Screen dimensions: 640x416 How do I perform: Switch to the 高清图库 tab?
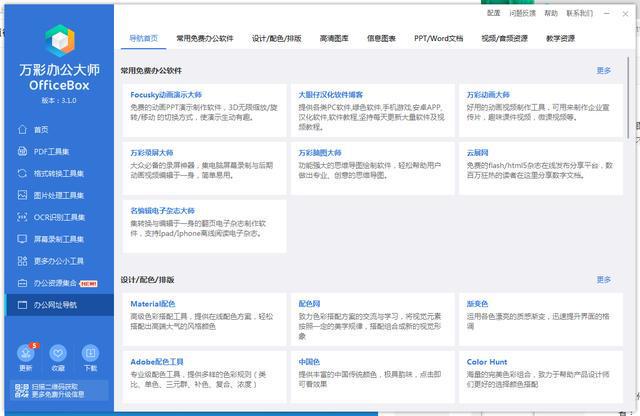pyautogui.click(x=334, y=38)
